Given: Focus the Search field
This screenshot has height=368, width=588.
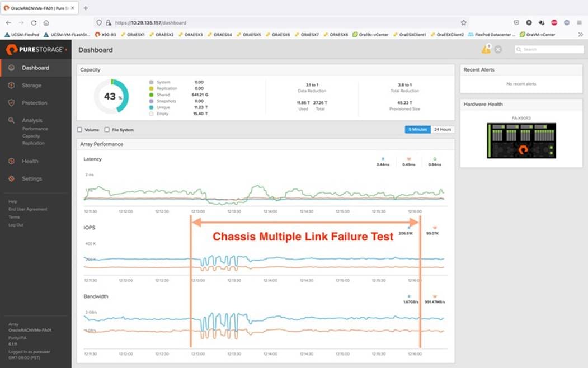Looking at the screenshot, I should 549,49.
